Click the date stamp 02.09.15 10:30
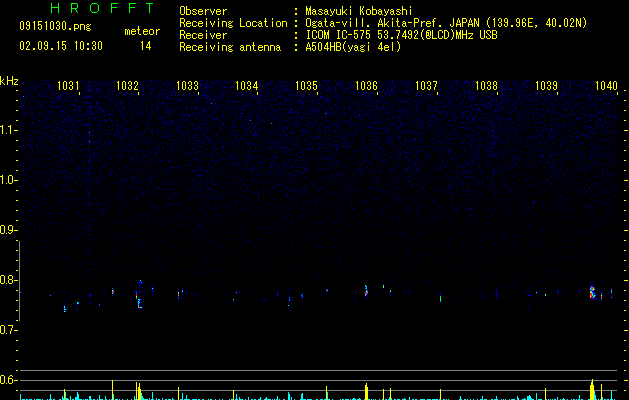The width and height of the screenshot is (629, 400). 61,46
